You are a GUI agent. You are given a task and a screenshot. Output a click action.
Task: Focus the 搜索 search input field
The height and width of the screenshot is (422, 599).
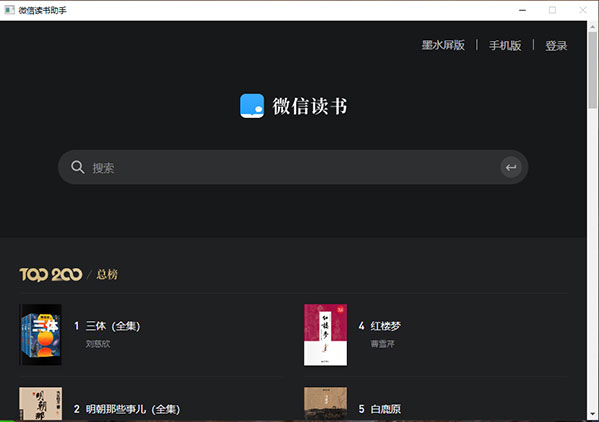(x=293, y=167)
